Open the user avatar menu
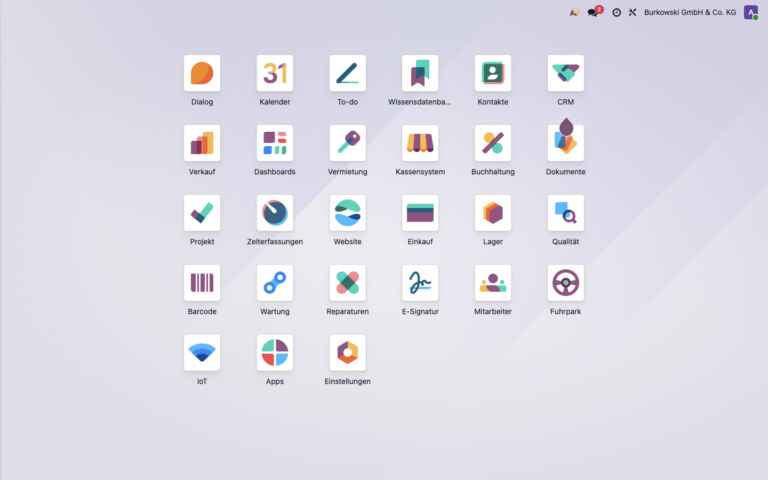 [x=750, y=12]
